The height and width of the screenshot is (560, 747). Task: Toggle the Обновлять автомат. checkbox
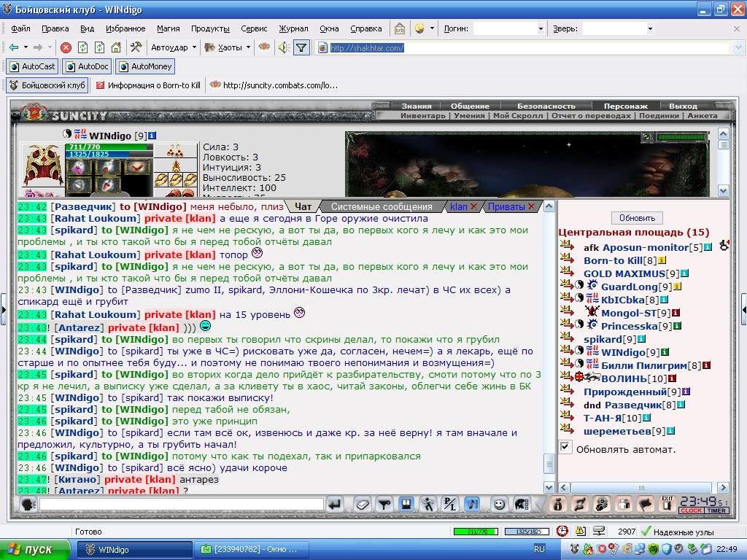(565, 447)
